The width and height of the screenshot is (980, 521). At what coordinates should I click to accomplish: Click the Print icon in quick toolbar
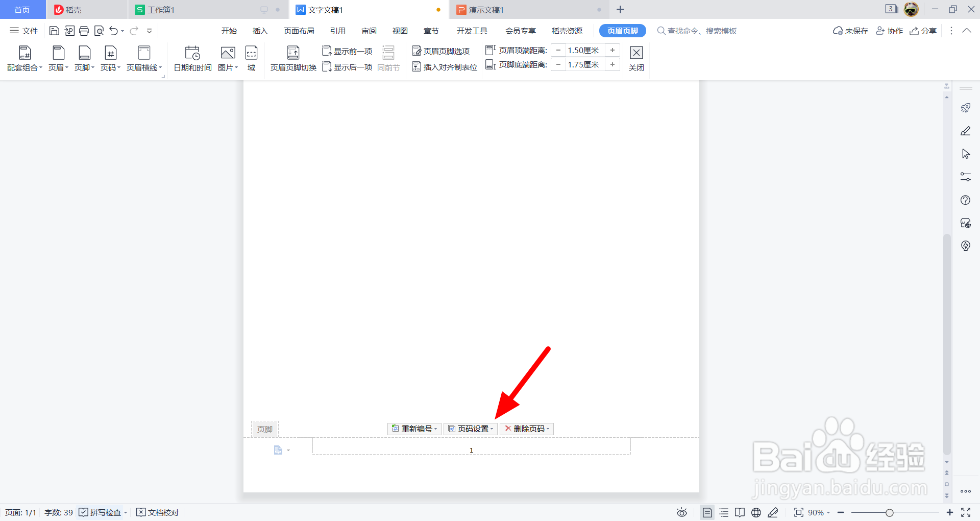(84, 31)
